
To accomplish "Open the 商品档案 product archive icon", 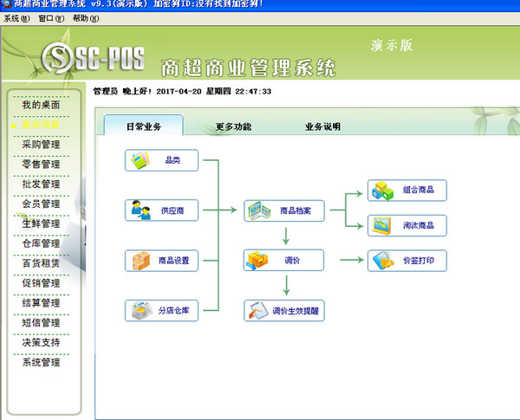I will [x=258, y=210].
